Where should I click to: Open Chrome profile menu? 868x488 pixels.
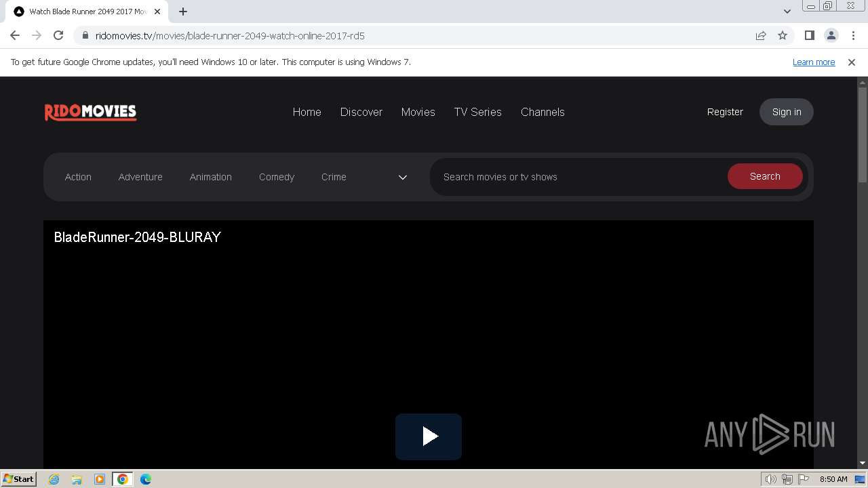(x=831, y=35)
